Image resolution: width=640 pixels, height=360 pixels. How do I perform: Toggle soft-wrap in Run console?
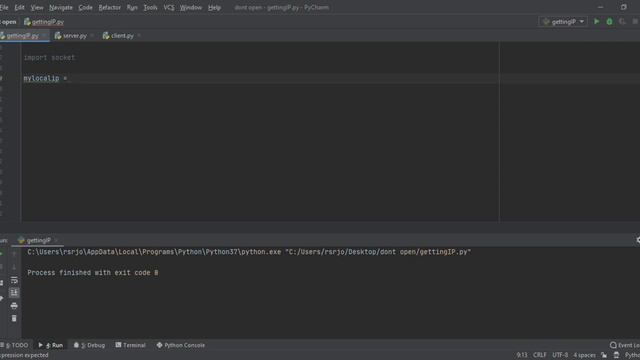point(14,280)
